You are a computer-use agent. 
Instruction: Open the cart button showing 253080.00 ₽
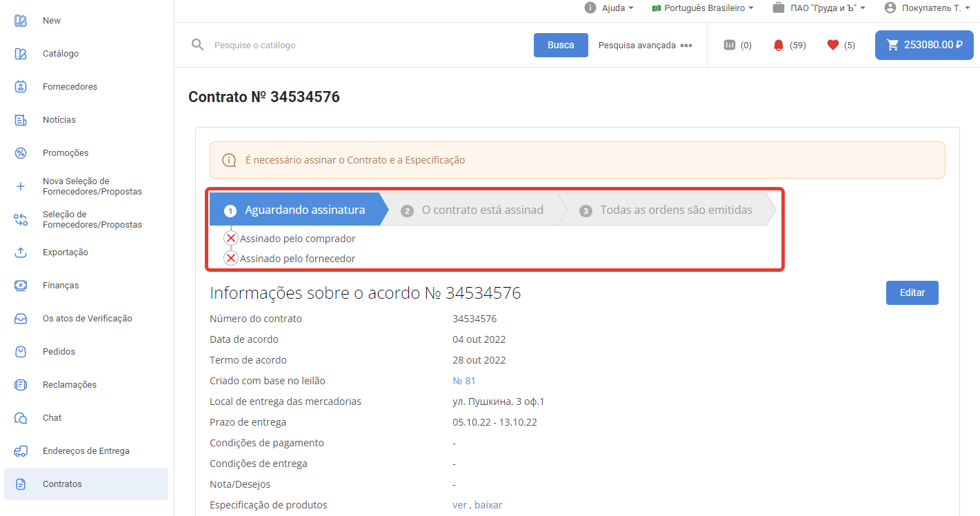[x=924, y=45]
